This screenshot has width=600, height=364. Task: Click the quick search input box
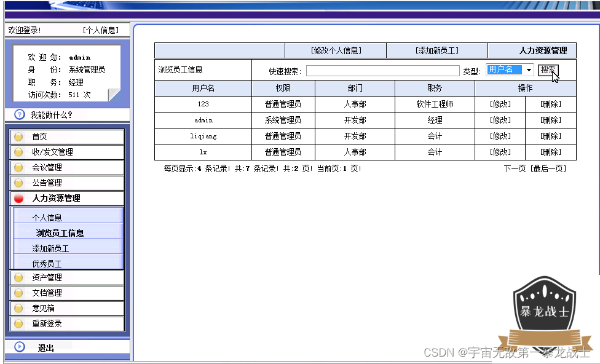pos(382,69)
